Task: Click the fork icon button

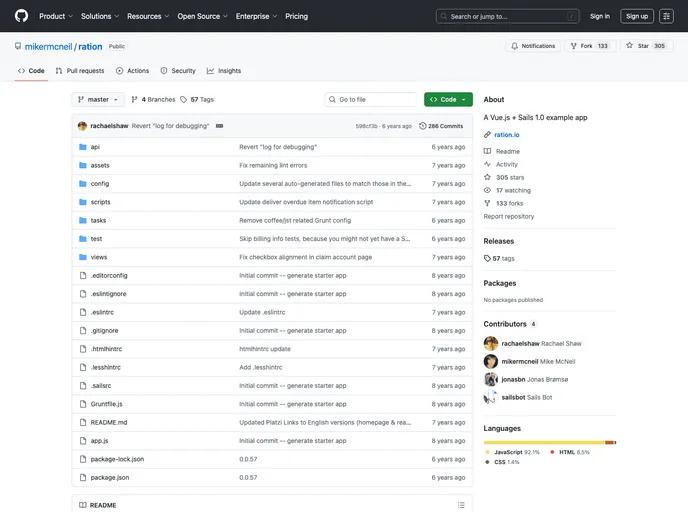Action: pos(573,46)
